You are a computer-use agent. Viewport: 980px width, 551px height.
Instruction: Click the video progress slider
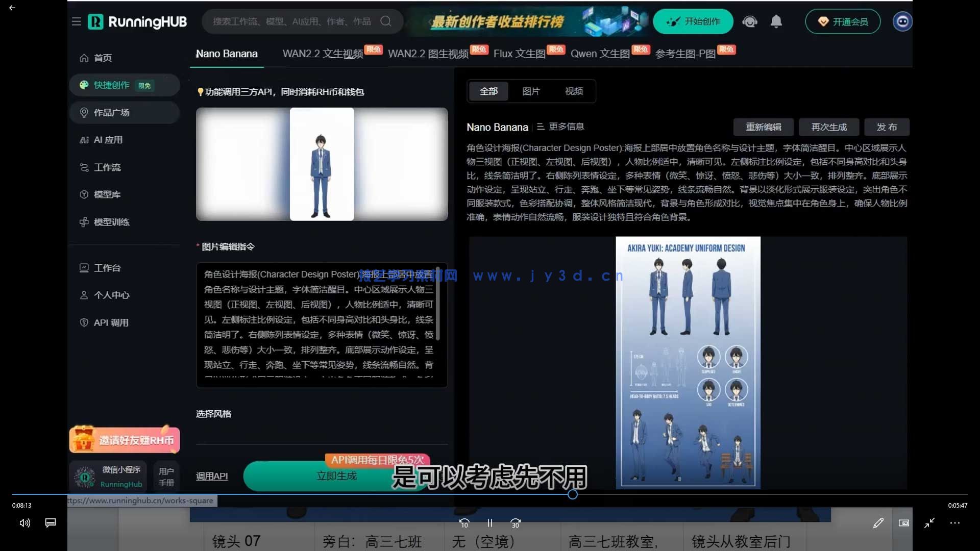[x=573, y=494]
